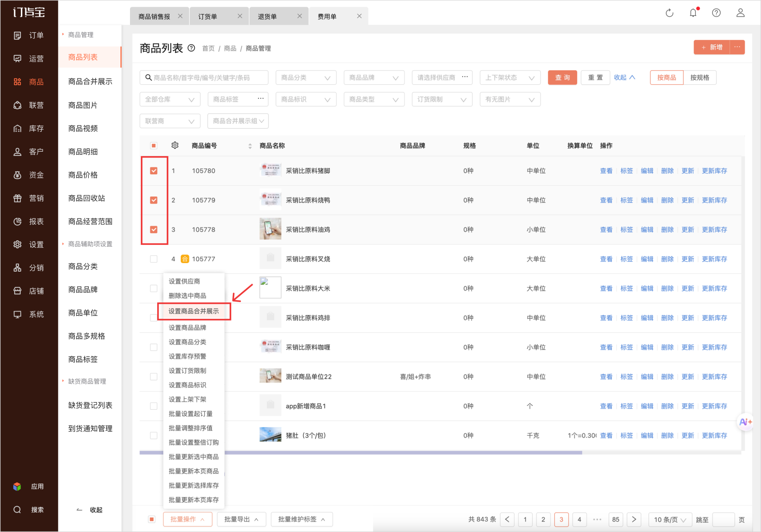761x532 pixels.
Task: Check the row for 测试商品单位22
Action: [x=154, y=377]
